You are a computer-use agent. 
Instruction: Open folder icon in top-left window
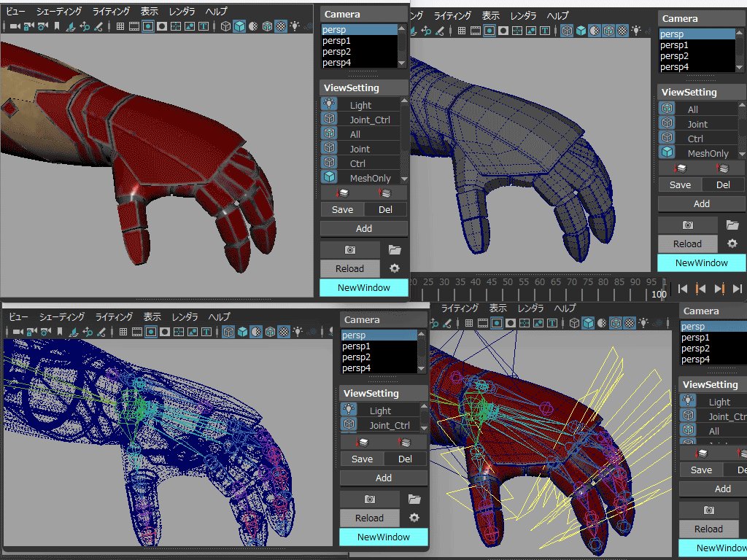point(395,249)
